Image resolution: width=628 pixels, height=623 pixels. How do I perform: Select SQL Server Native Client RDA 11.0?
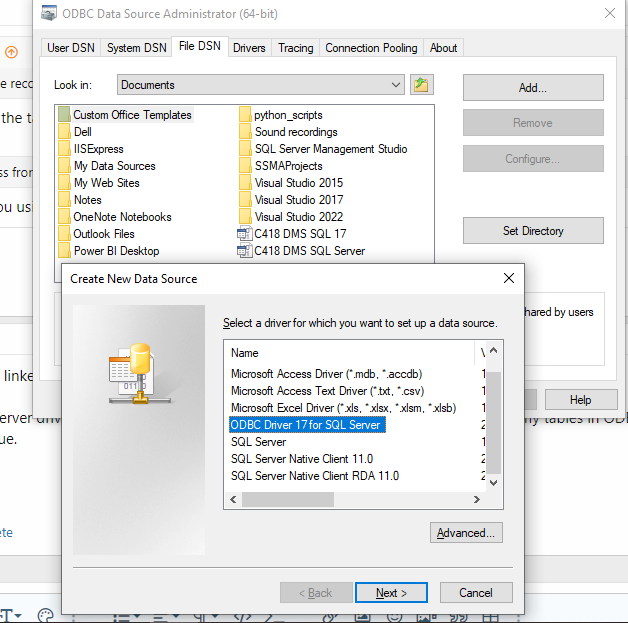click(315, 476)
